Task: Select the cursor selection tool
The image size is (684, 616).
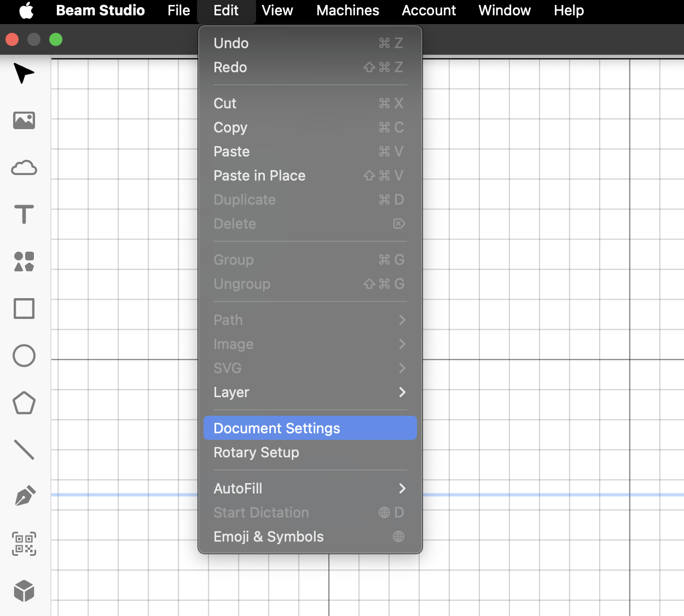Action: click(x=24, y=73)
